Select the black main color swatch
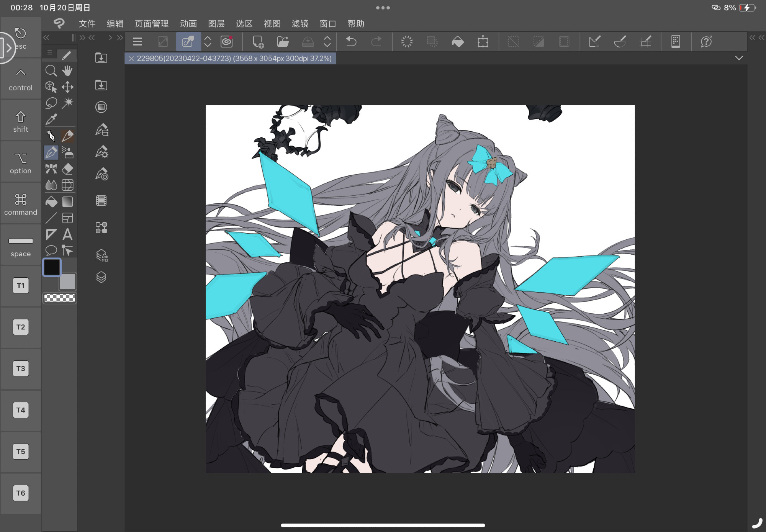This screenshot has width=766, height=532. 52,267
